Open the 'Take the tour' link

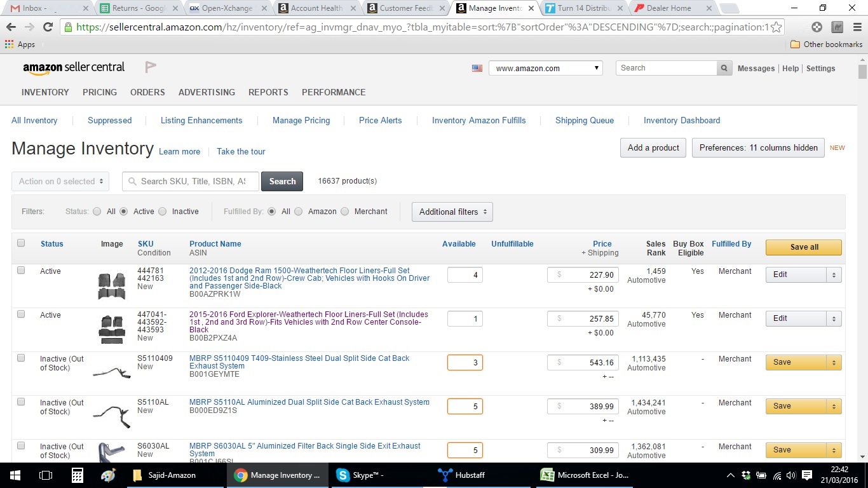coord(241,151)
